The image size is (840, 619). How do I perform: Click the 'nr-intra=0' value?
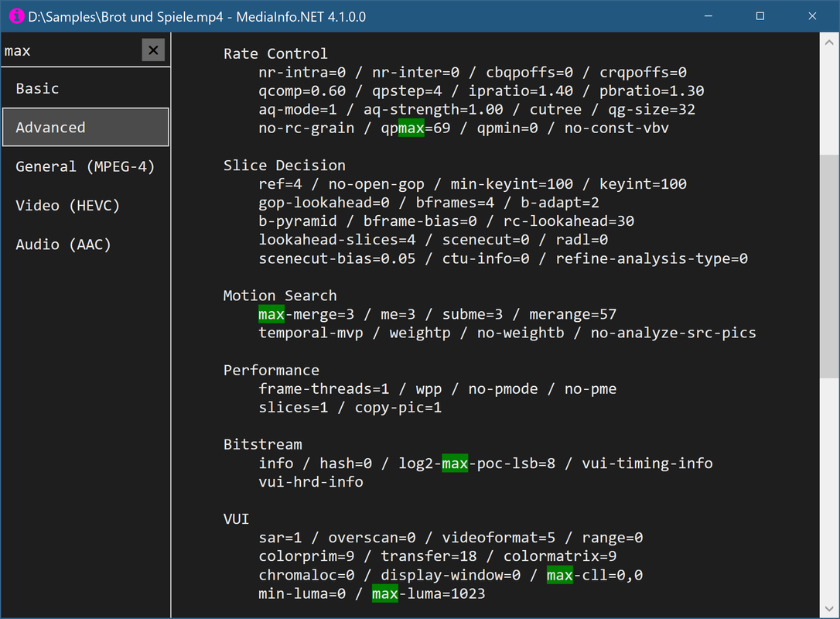coord(302,73)
